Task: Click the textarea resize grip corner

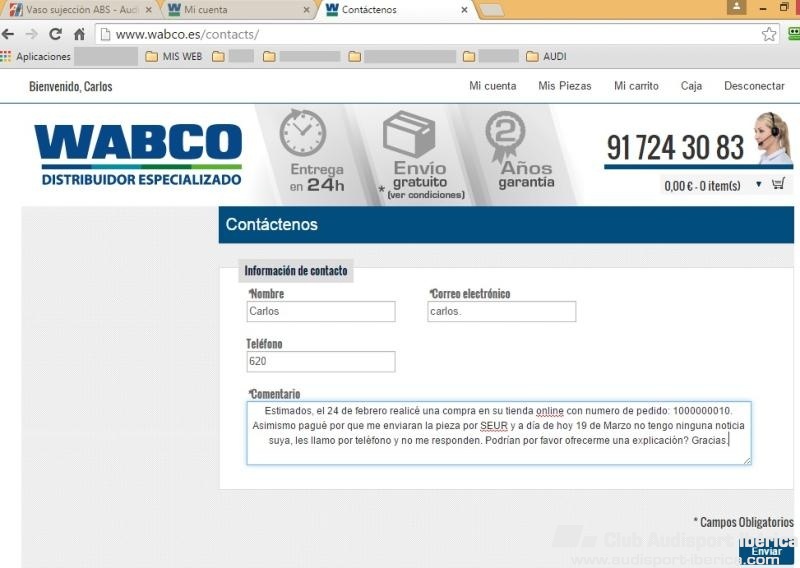Action: click(x=747, y=460)
